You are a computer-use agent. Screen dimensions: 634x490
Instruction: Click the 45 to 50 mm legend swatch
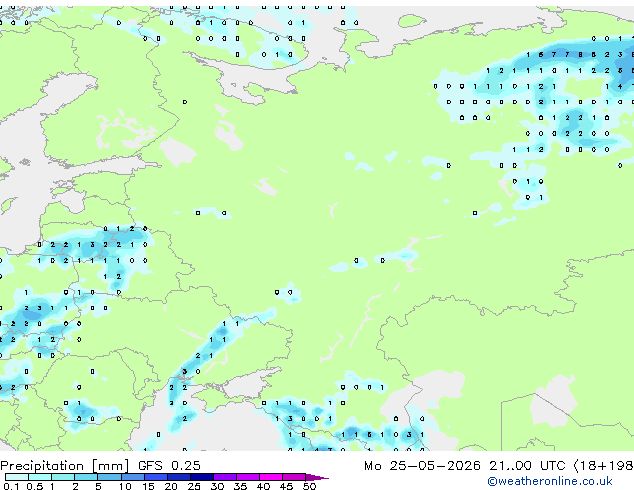[x=294, y=477]
